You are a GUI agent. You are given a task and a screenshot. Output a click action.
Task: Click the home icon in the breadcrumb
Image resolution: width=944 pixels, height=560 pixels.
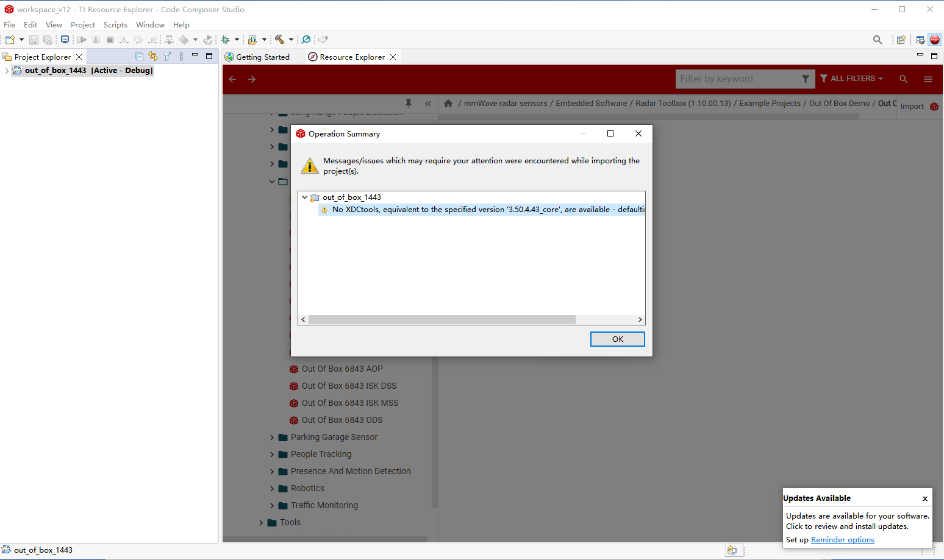pos(448,104)
